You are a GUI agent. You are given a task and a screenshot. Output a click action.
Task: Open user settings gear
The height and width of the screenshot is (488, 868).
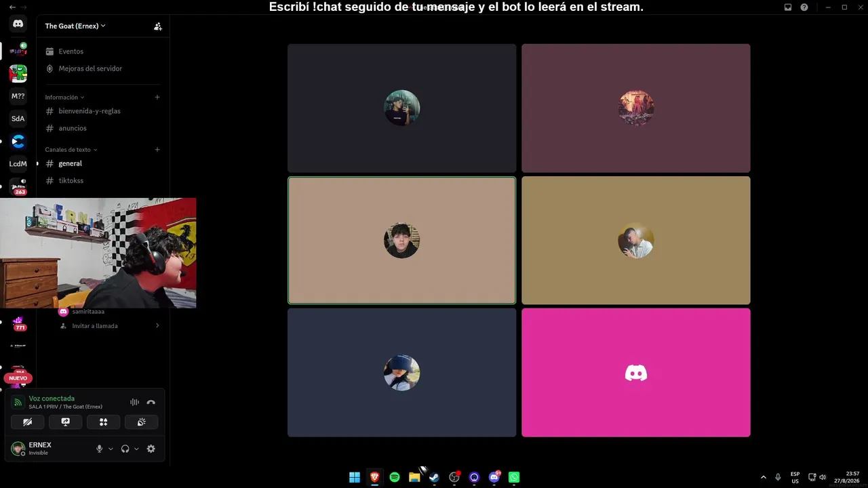pyautogui.click(x=151, y=449)
